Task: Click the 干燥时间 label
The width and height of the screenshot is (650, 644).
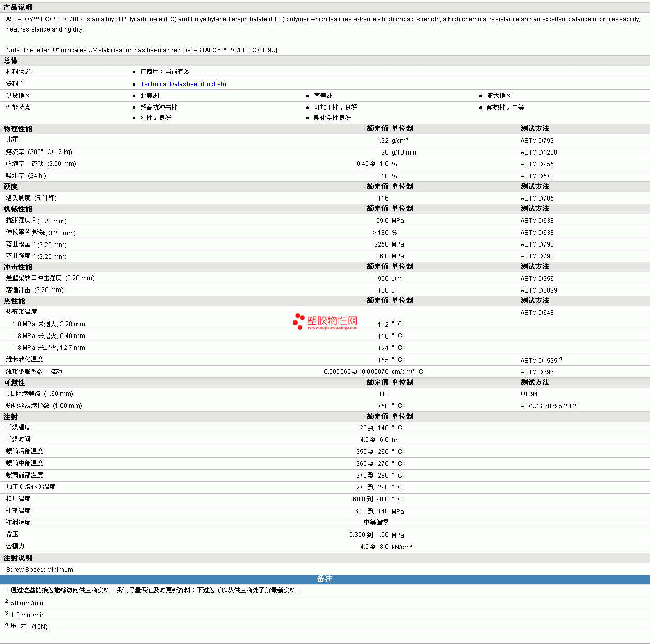Action: pyautogui.click(x=19, y=439)
